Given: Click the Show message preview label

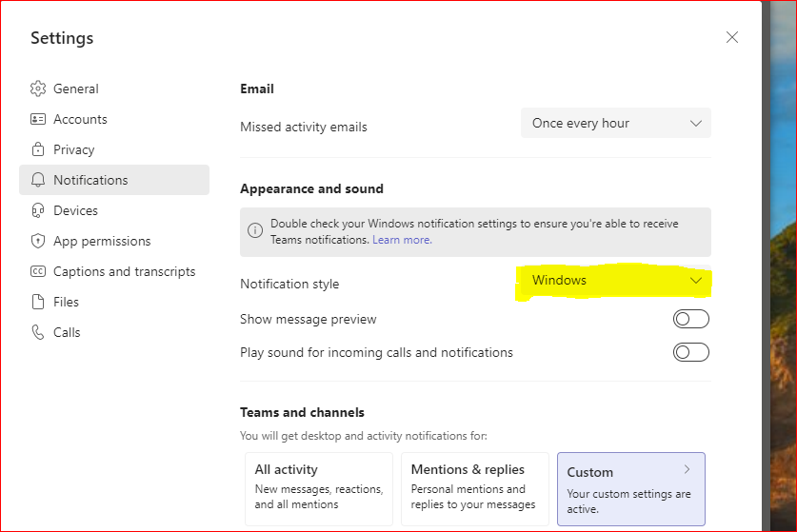Looking at the screenshot, I should click(x=308, y=320).
